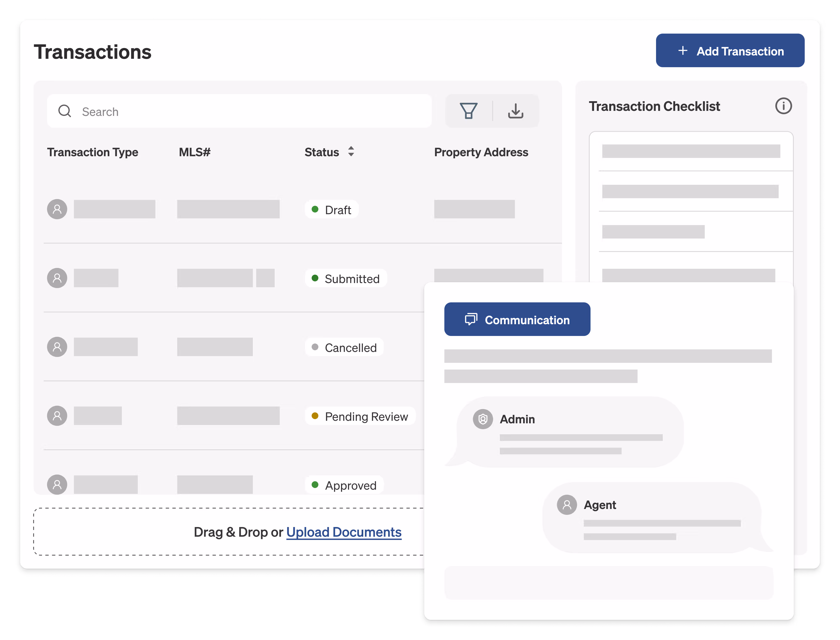This screenshot has width=840, height=640.
Task: Open Transaction Checklist info icon
Action: click(783, 106)
